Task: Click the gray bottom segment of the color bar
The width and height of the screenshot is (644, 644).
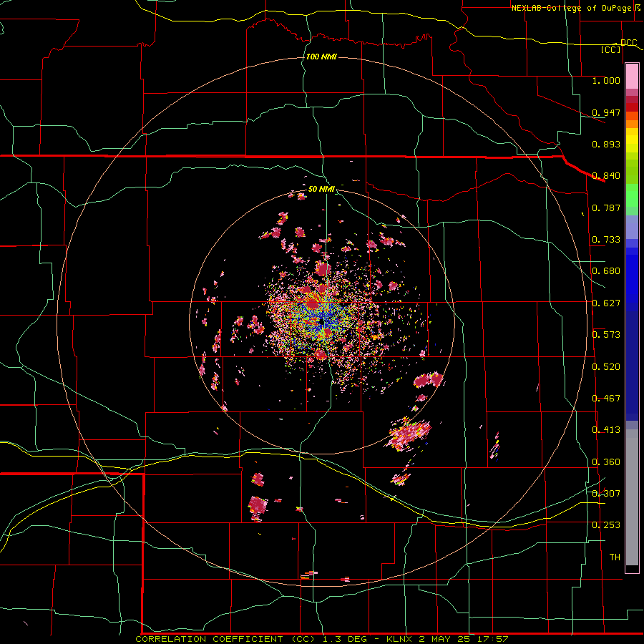Action: click(632, 497)
